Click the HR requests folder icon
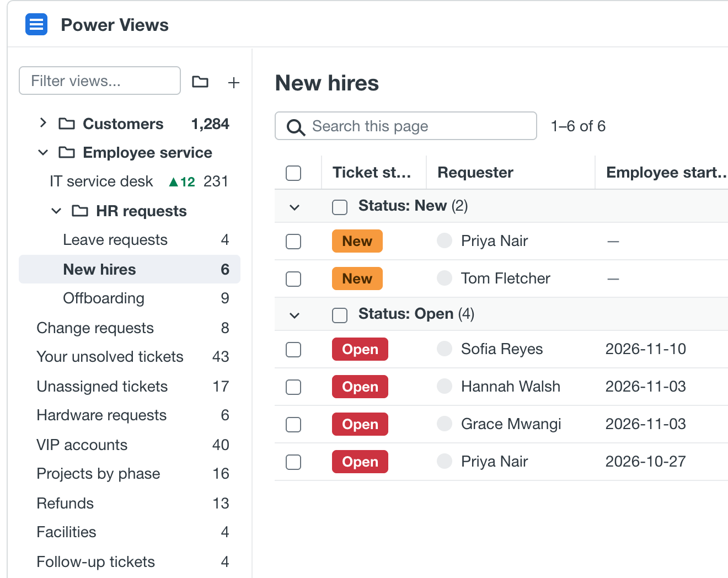The height and width of the screenshot is (578, 728). [x=80, y=211]
